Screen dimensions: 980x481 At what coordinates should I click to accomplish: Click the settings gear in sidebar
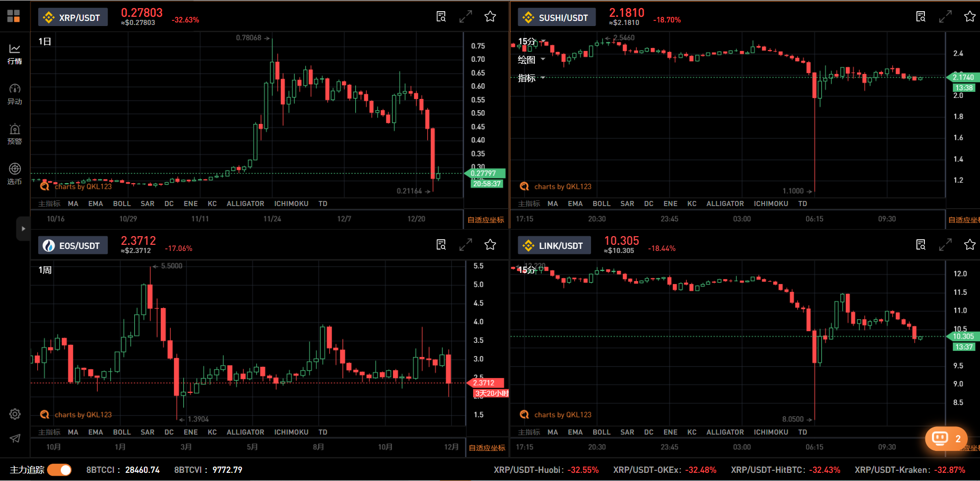[x=15, y=414]
